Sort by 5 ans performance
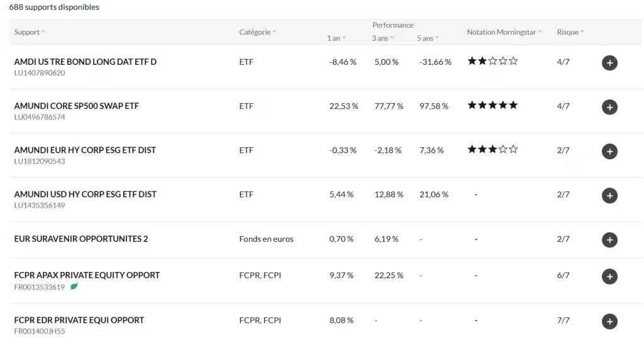Image resolution: width=644 pixels, height=338 pixels. pyautogui.click(x=428, y=38)
